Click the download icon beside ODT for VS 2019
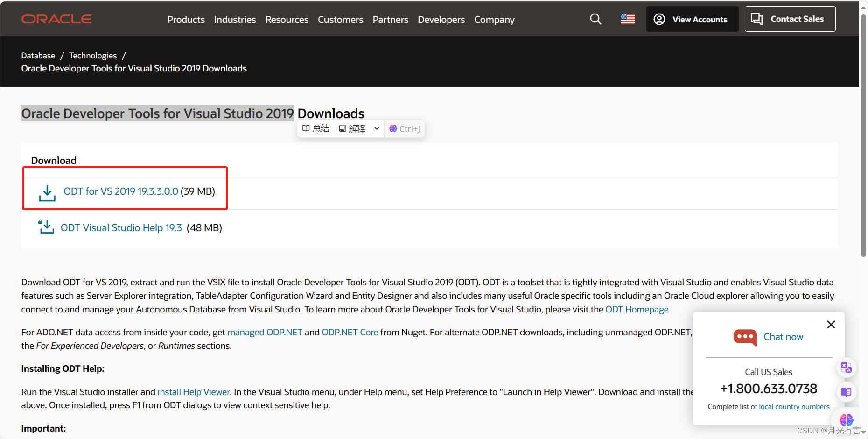 [47, 192]
